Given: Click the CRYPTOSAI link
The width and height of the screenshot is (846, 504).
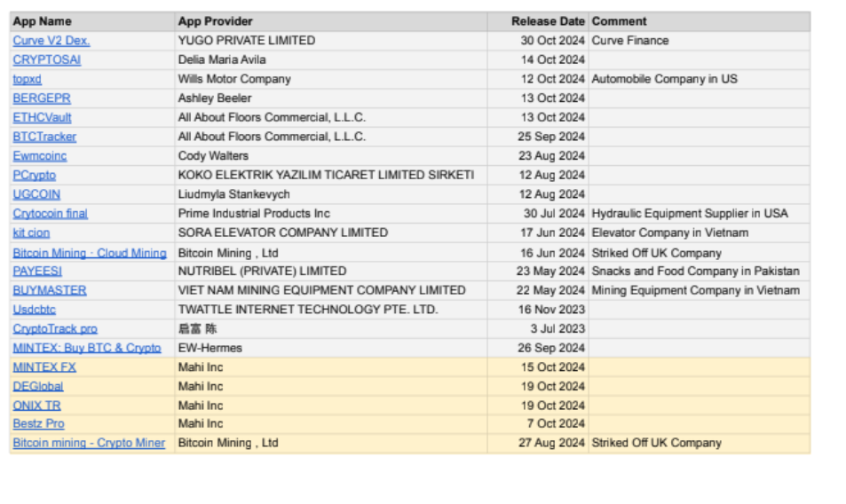Looking at the screenshot, I should 46,59.
